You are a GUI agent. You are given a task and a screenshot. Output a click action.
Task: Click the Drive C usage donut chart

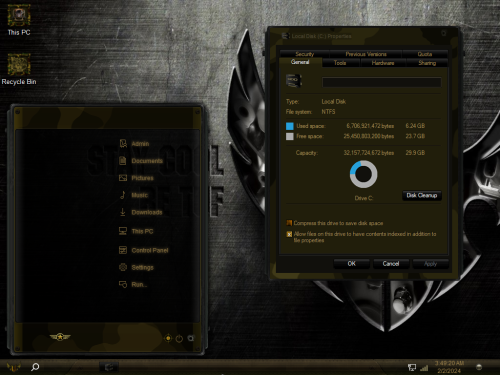363,174
